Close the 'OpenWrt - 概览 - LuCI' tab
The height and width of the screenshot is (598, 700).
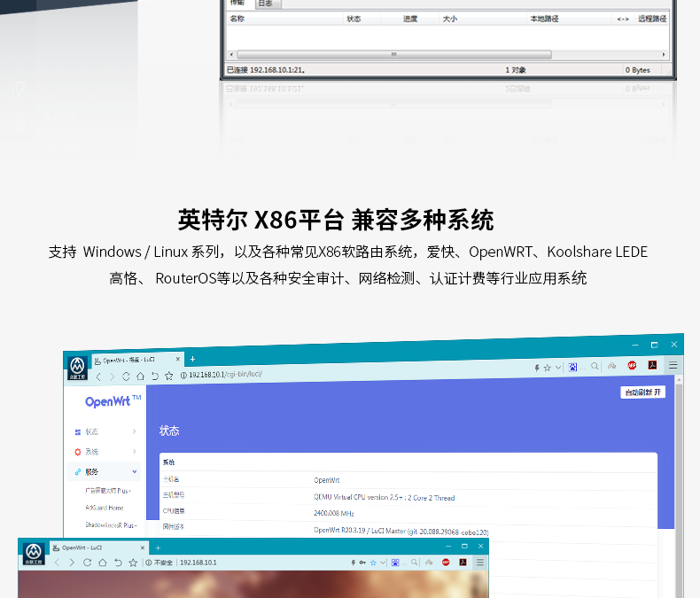click(x=178, y=359)
